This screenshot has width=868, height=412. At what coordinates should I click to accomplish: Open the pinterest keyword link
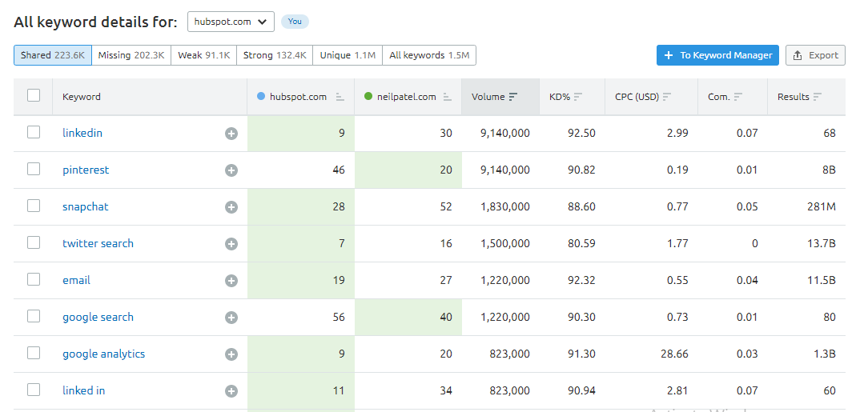[86, 170]
